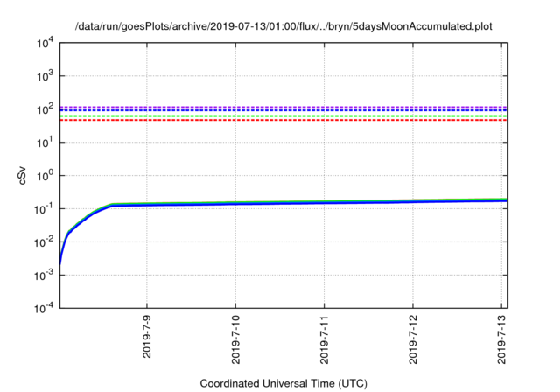Click the 10^3 y-axis tick label
560x392 pixels.
[45, 76]
